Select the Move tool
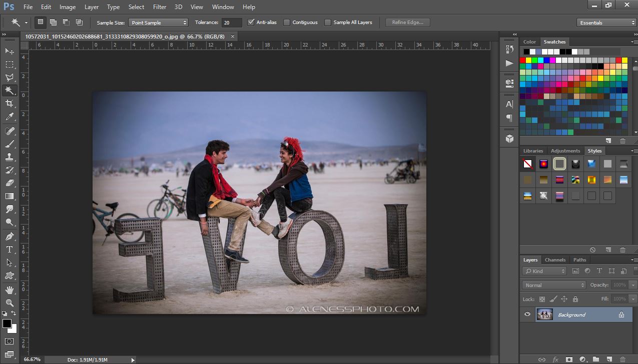638x364 pixels. click(x=10, y=51)
